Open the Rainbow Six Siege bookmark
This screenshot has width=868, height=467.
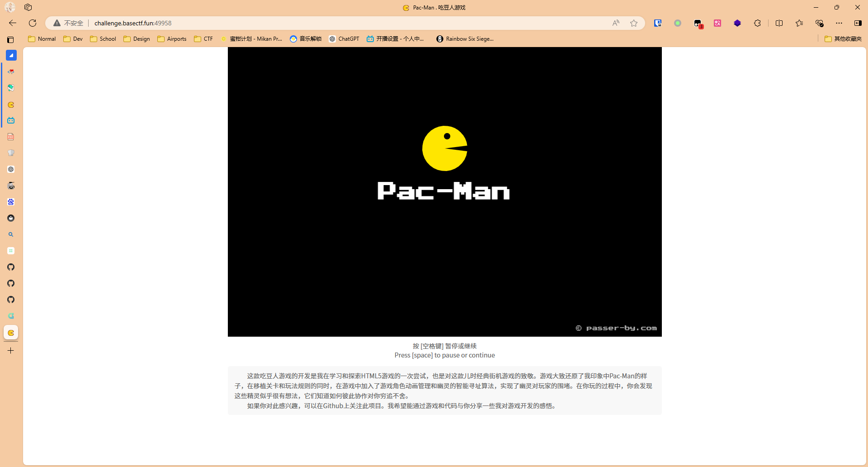(465, 39)
